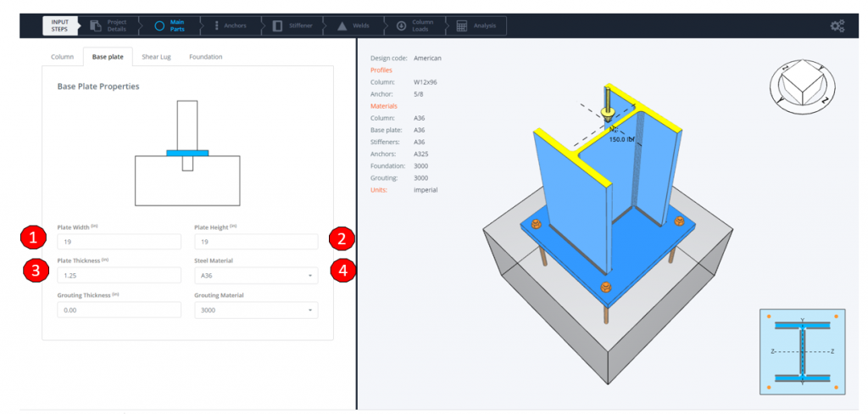Click the Grouting Thickness input field

(118, 310)
